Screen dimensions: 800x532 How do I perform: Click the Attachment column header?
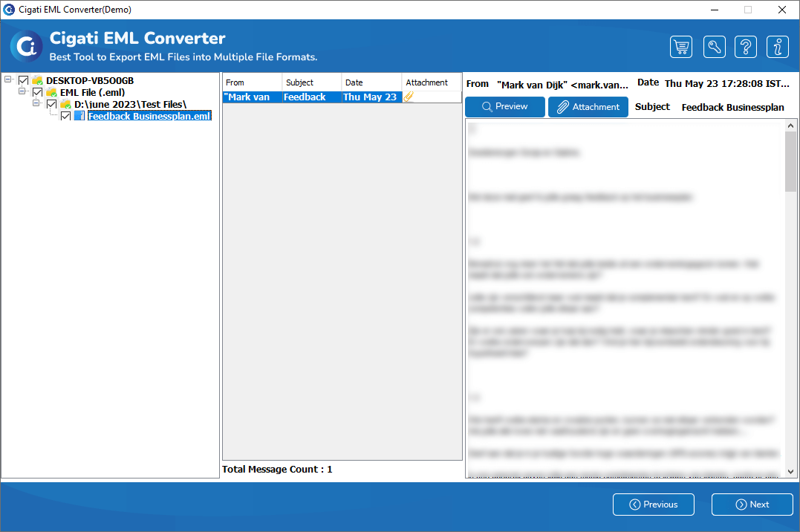432,82
